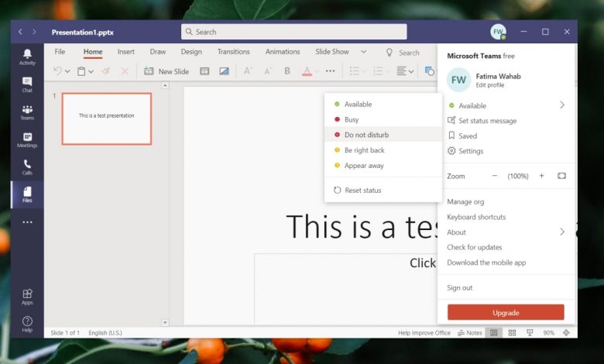Open more font options ellipsis in the ribbon

(330, 71)
